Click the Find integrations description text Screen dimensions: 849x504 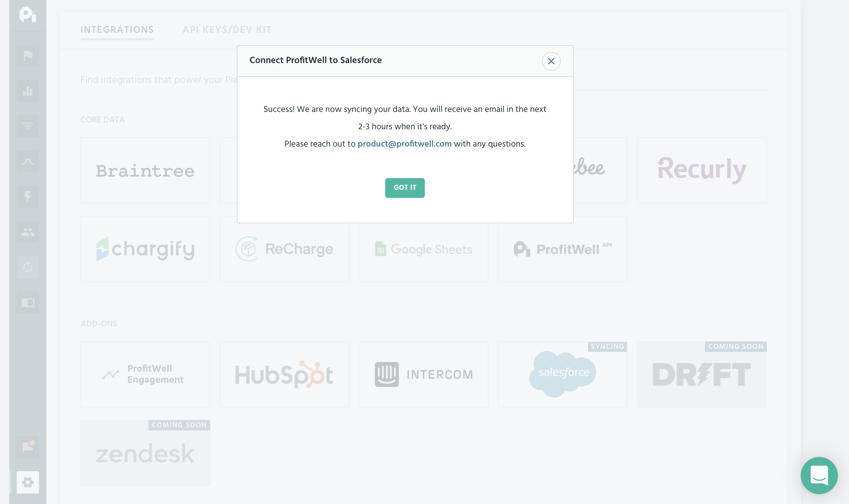tap(159, 80)
